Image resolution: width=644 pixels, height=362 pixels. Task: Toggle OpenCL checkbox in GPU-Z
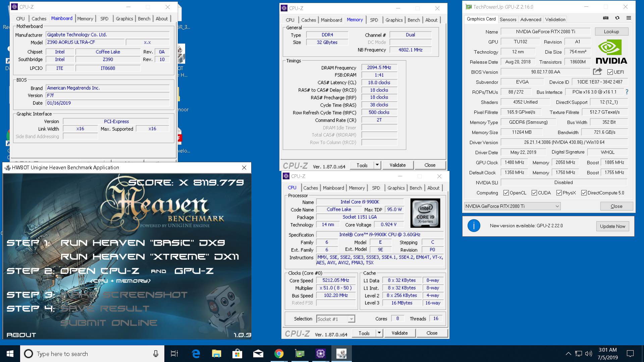(x=506, y=193)
